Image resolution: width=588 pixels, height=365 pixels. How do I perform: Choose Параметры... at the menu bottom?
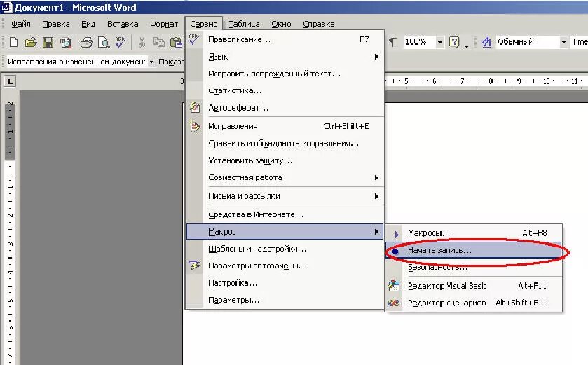click(x=285, y=300)
